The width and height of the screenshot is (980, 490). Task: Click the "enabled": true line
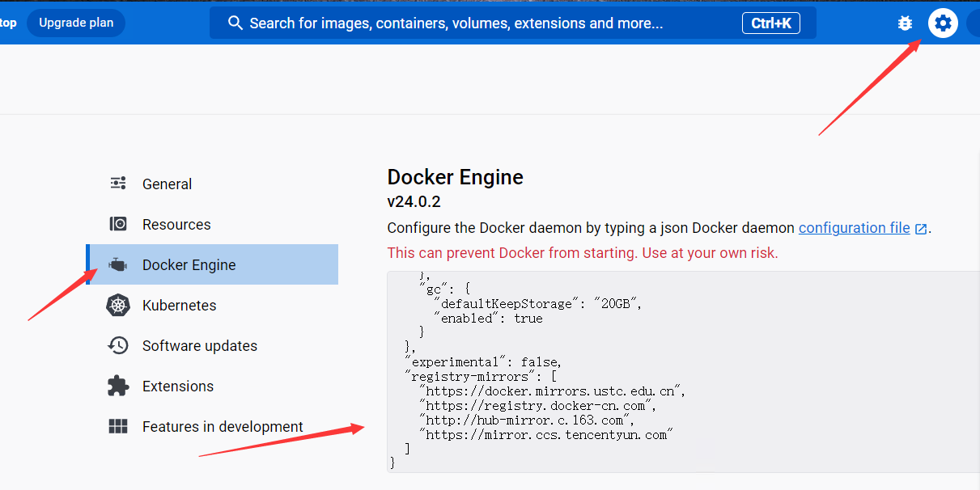tap(489, 318)
